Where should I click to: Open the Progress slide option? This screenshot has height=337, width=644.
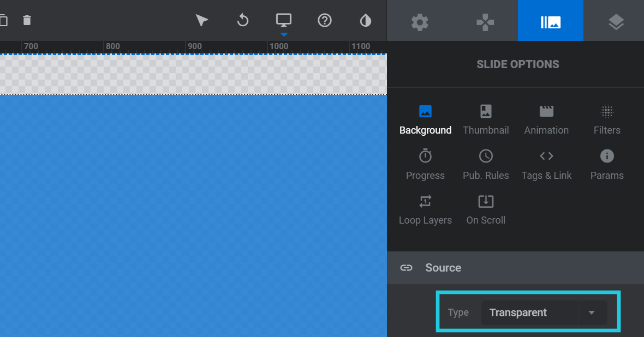coord(425,165)
